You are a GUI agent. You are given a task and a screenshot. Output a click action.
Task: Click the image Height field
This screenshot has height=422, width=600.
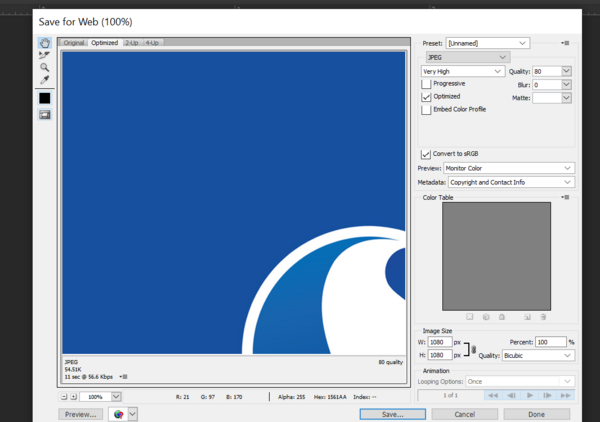click(440, 355)
